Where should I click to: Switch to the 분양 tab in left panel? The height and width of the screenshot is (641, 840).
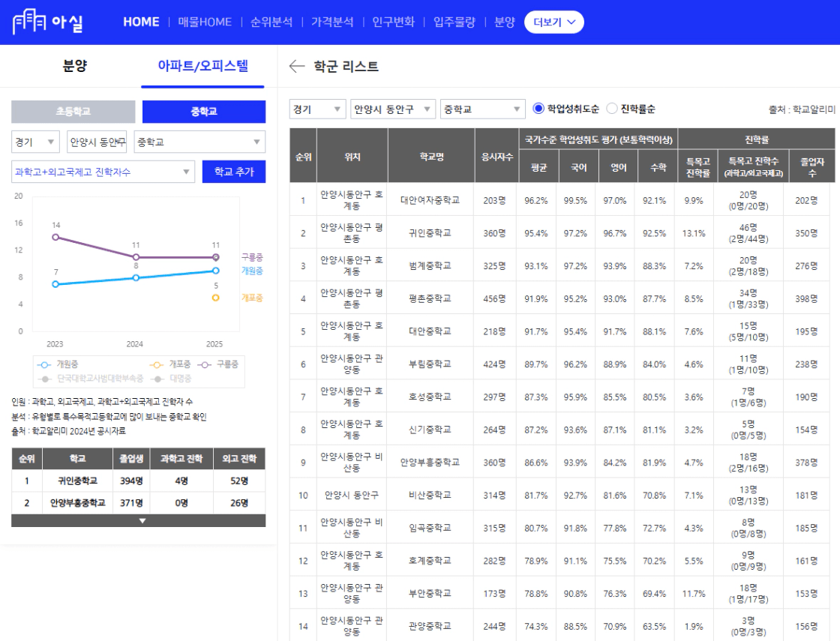click(74, 66)
